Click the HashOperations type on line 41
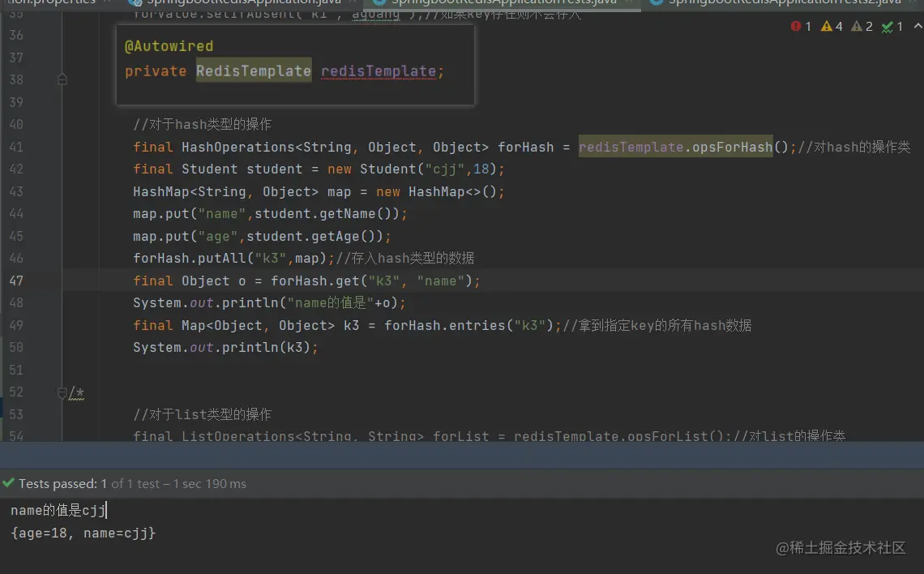Screen dimensions: 924x574 pyautogui.click(x=238, y=147)
